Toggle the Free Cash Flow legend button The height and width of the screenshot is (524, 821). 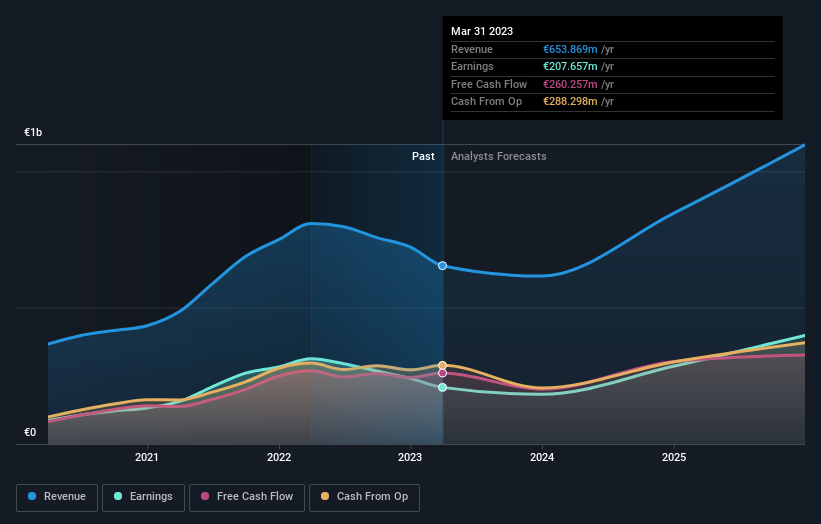[247, 497]
